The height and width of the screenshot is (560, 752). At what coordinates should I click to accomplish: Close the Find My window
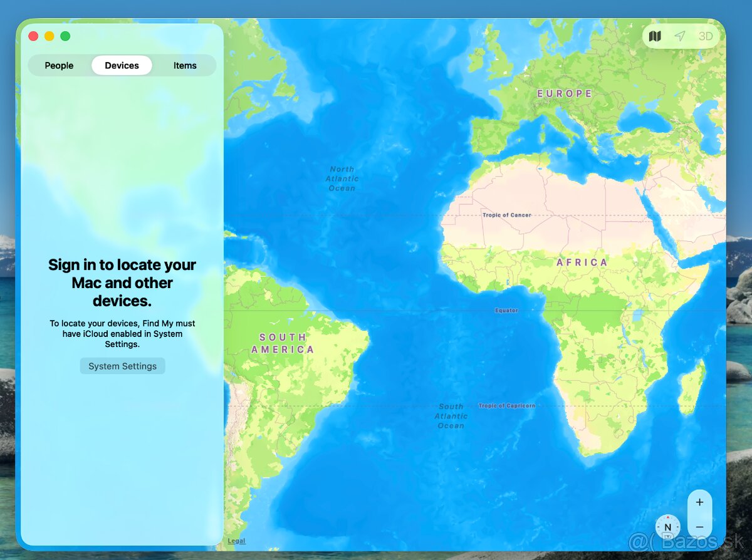click(34, 36)
